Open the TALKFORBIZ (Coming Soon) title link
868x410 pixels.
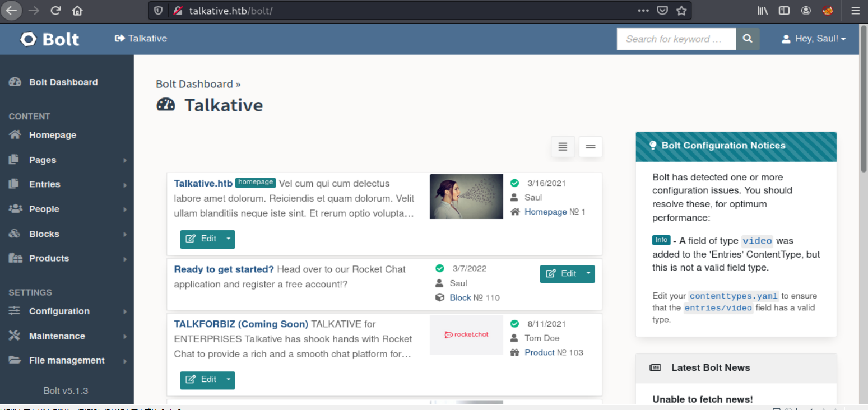pyautogui.click(x=241, y=324)
